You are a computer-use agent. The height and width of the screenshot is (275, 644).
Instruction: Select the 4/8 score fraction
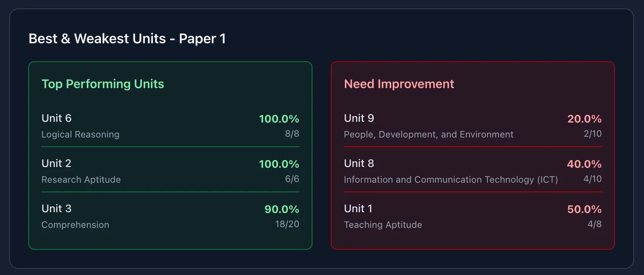tap(594, 224)
